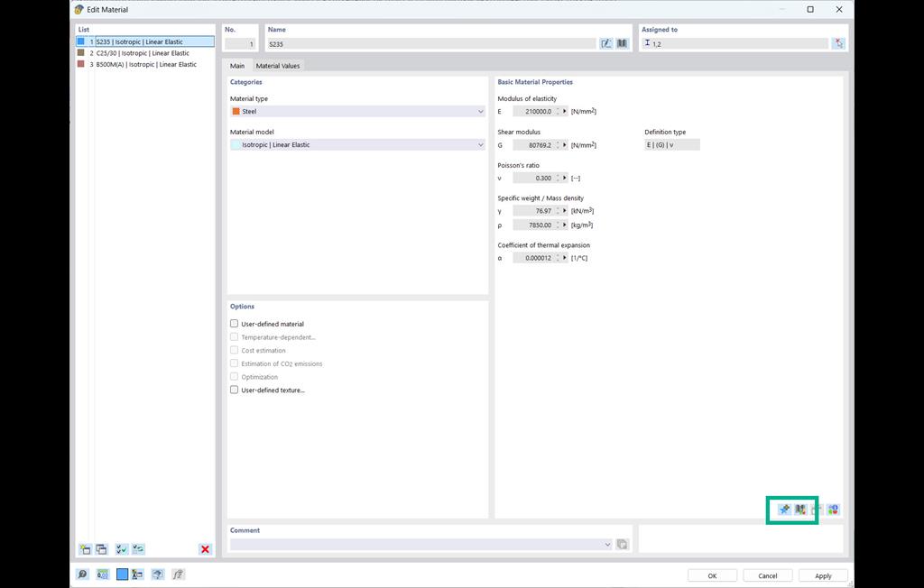
Task: Confirm the dialog with OK
Action: click(x=712, y=574)
